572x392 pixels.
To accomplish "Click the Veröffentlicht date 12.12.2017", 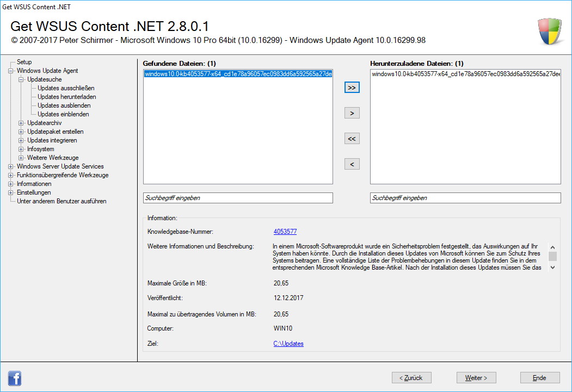I will click(x=288, y=298).
